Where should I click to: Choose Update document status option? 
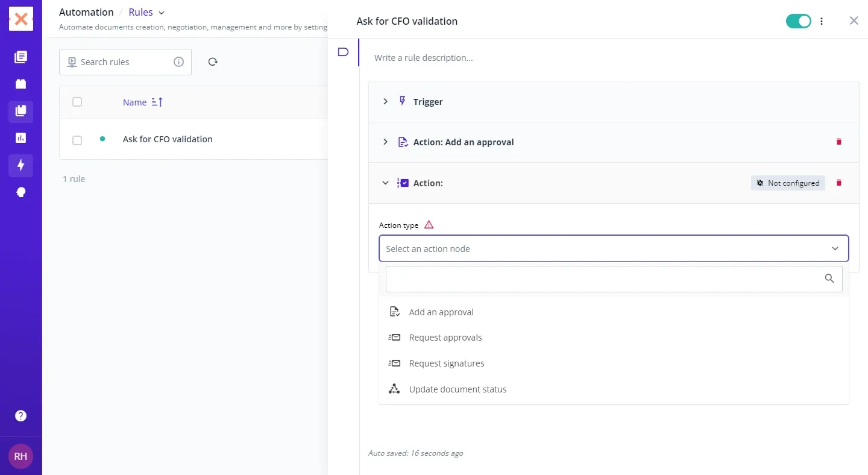458,389
